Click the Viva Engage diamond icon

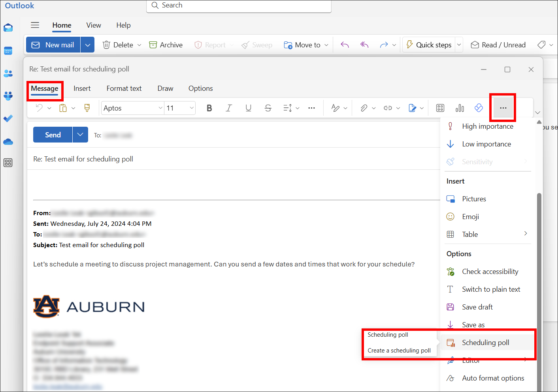pos(479,108)
